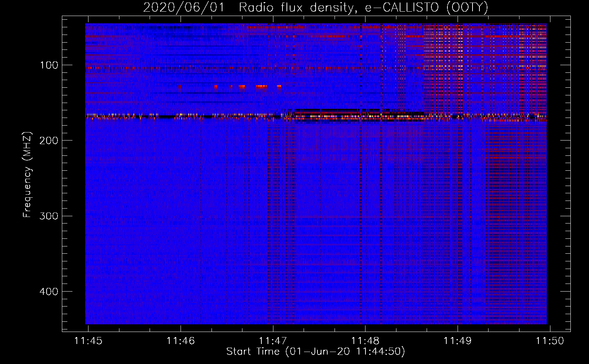The image size is (589, 364).
Task: Click the 11:47 time tick label
Action: click(x=273, y=341)
